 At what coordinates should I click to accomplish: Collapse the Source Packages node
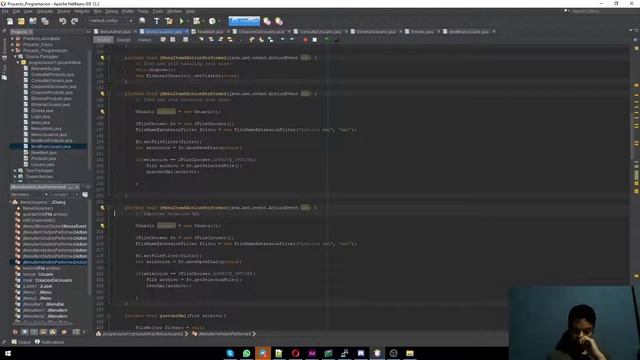point(16,57)
